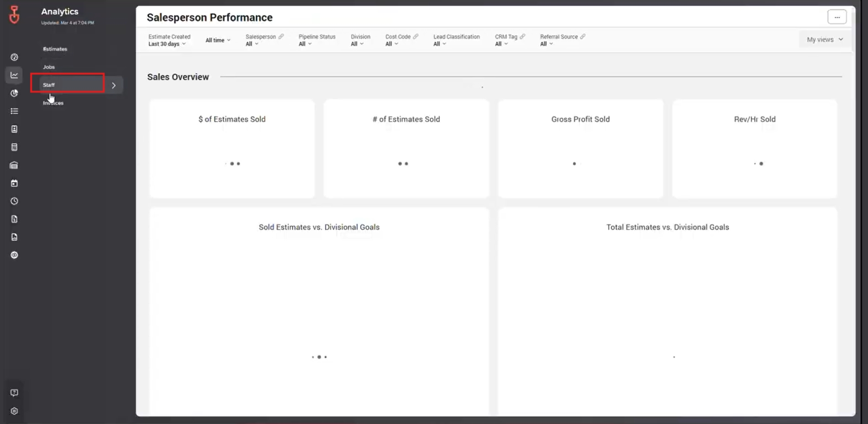
Task: Open the Jobs section in sidebar
Action: [x=49, y=67]
